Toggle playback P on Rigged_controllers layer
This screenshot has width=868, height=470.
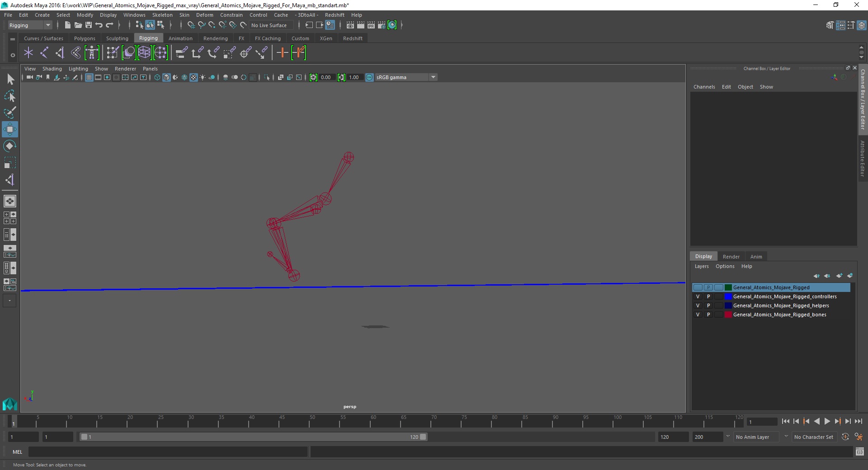[x=708, y=296]
